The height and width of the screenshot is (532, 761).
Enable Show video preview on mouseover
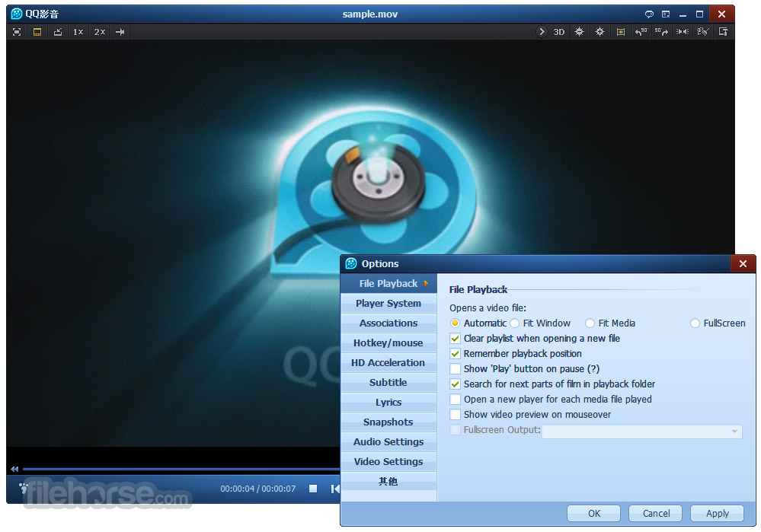(x=456, y=415)
